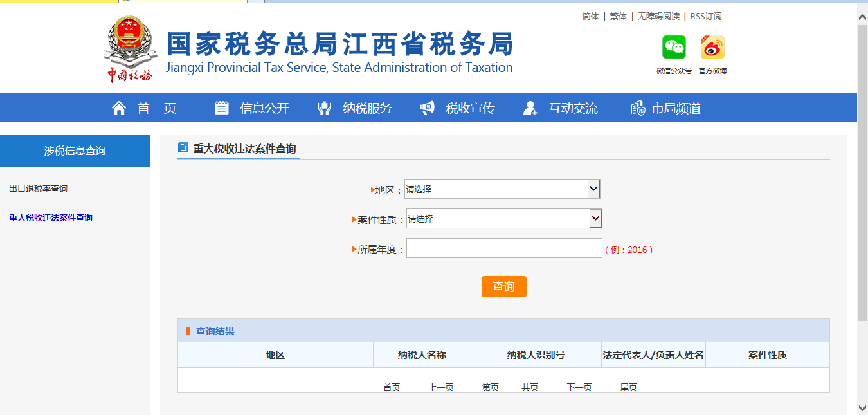Switch to the 市局频道 menu item
This screenshot has height=415, width=868.
pyautogui.click(x=675, y=107)
